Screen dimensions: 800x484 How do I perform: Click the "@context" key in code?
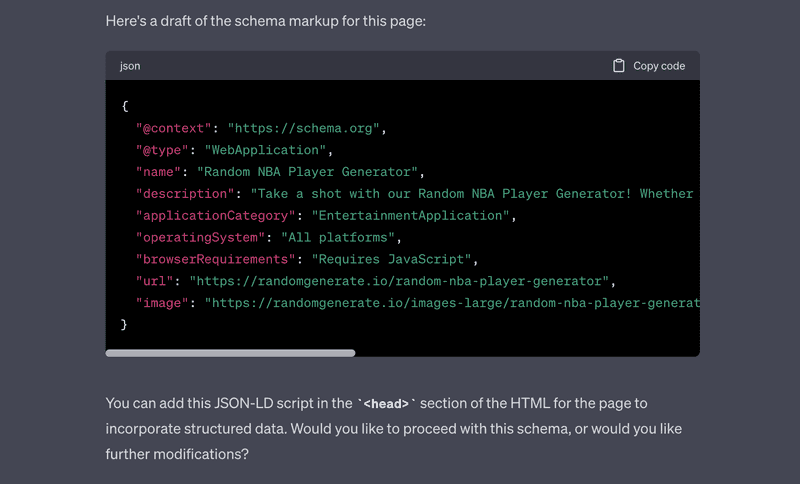pyautogui.click(x=173, y=128)
